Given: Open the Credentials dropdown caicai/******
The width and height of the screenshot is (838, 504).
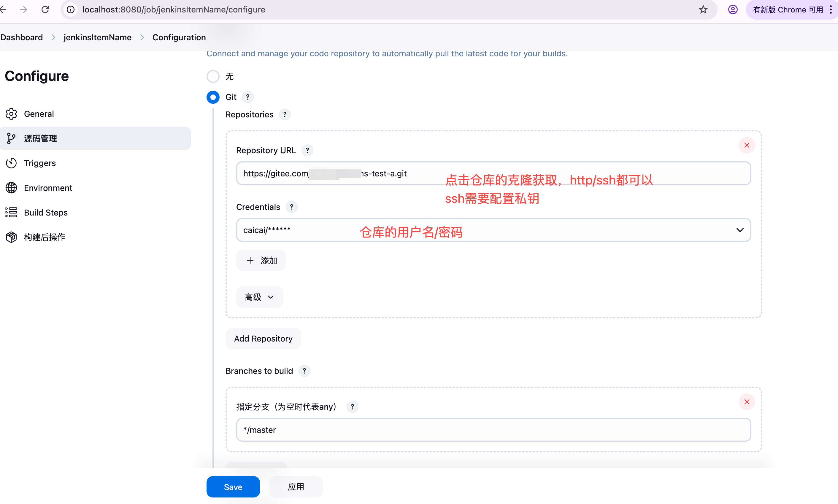Looking at the screenshot, I should click(x=493, y=230).
